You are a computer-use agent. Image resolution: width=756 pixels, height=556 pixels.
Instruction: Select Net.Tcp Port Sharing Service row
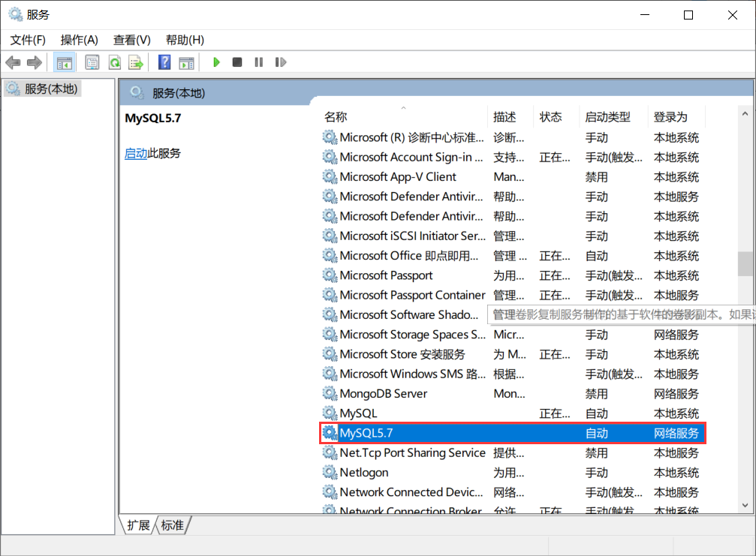pos(513,453)
